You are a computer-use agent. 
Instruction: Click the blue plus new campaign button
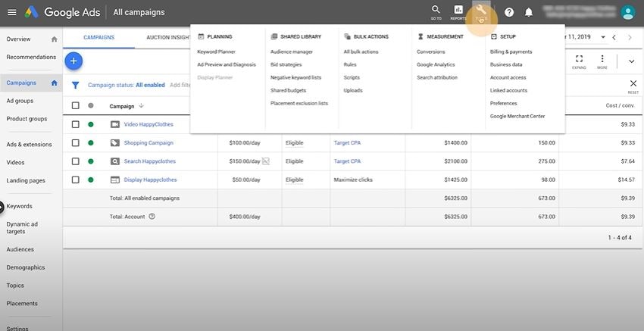point(73,61)
